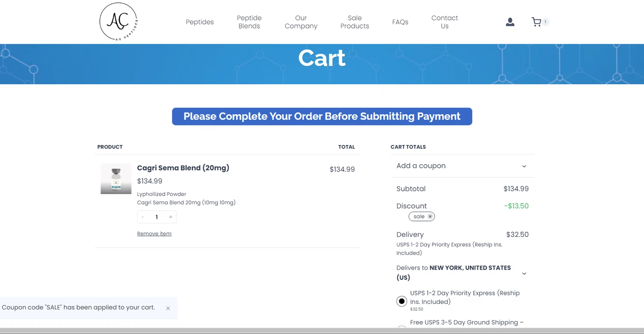The image size is (644, 334).
Task: Go to Our Company page
Action: pyautogui.click(x=301, y=22)
